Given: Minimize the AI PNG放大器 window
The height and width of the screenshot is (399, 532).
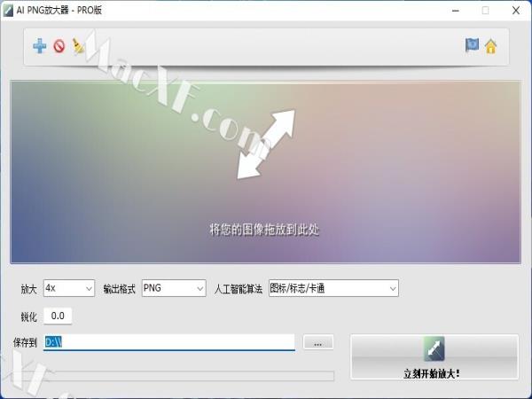Looking at the screenshot, I should [456, 11].
